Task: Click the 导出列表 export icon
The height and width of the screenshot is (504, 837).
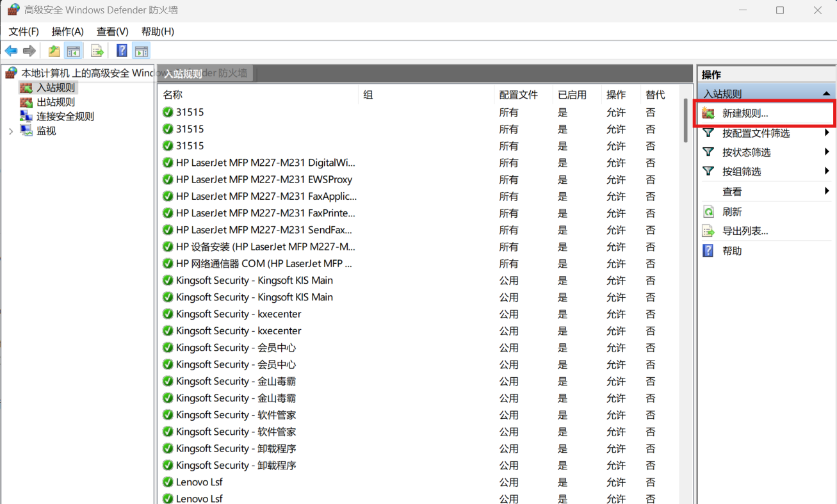Action: pos(708,231)
